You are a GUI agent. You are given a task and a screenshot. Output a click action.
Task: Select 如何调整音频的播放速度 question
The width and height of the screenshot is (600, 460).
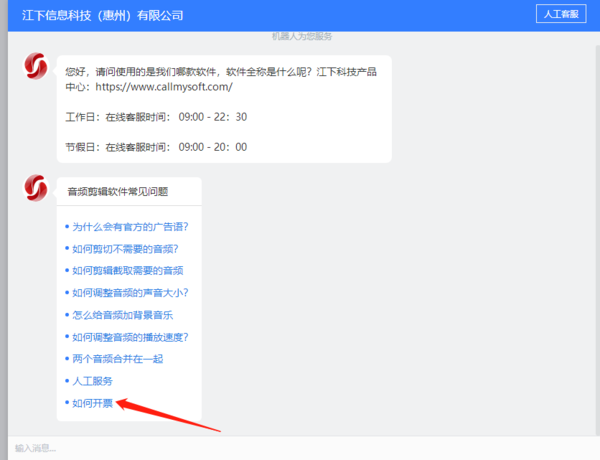(130, 337)
